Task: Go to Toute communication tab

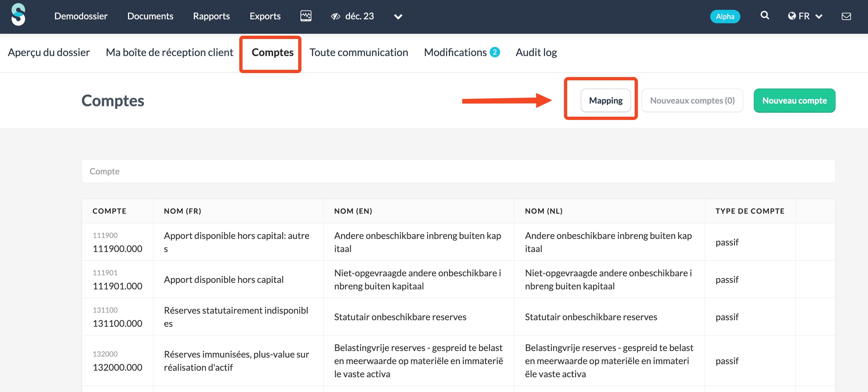Action: coord(358,52)
